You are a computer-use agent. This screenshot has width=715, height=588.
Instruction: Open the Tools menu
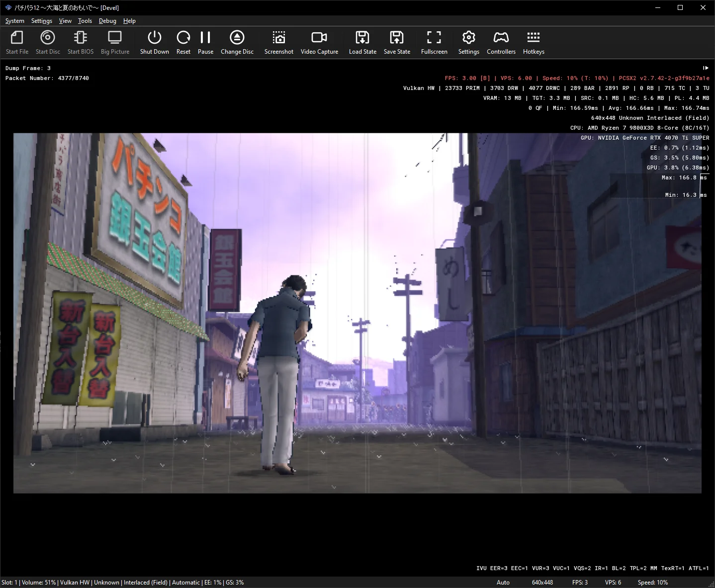click(85, 21)
